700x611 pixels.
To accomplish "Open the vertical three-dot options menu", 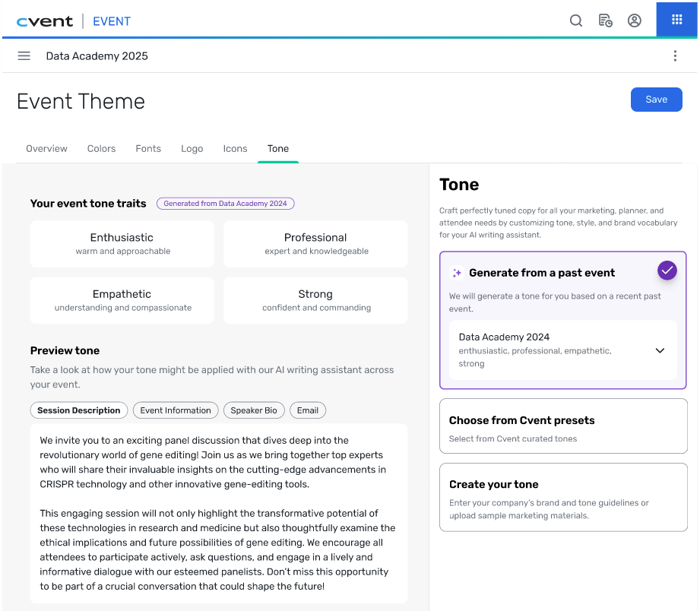I will pos(675,55).
